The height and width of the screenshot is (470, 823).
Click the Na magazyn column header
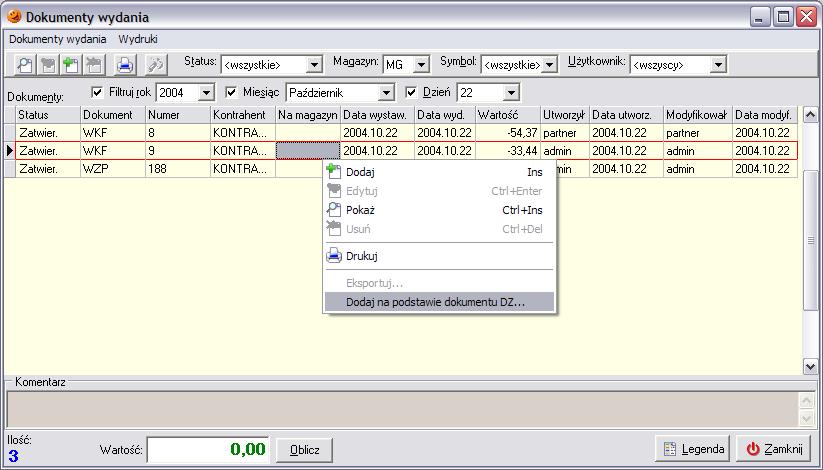pyautogui.click(x=308, y=114)
